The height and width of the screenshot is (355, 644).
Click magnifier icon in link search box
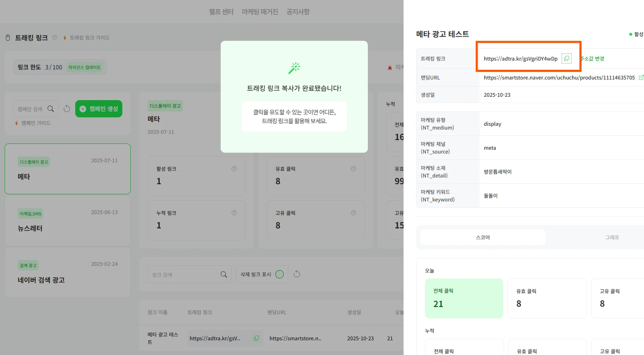[224, 275]
